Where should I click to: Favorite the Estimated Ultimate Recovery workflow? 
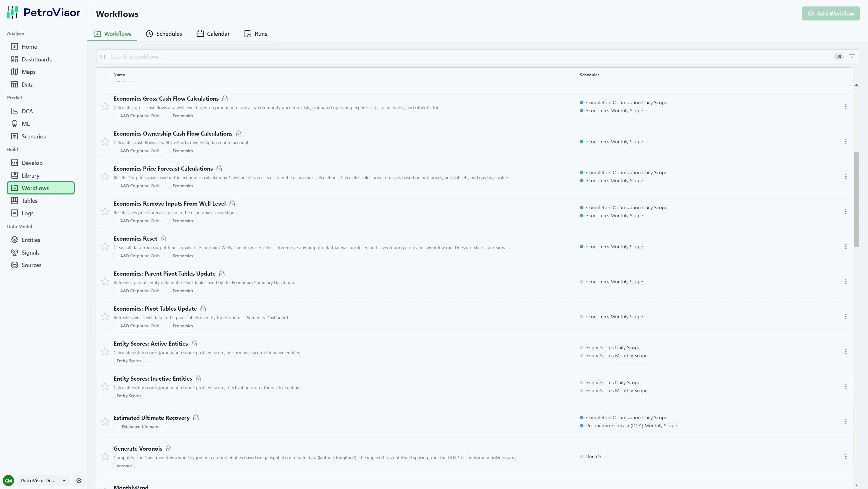[105, 421]
